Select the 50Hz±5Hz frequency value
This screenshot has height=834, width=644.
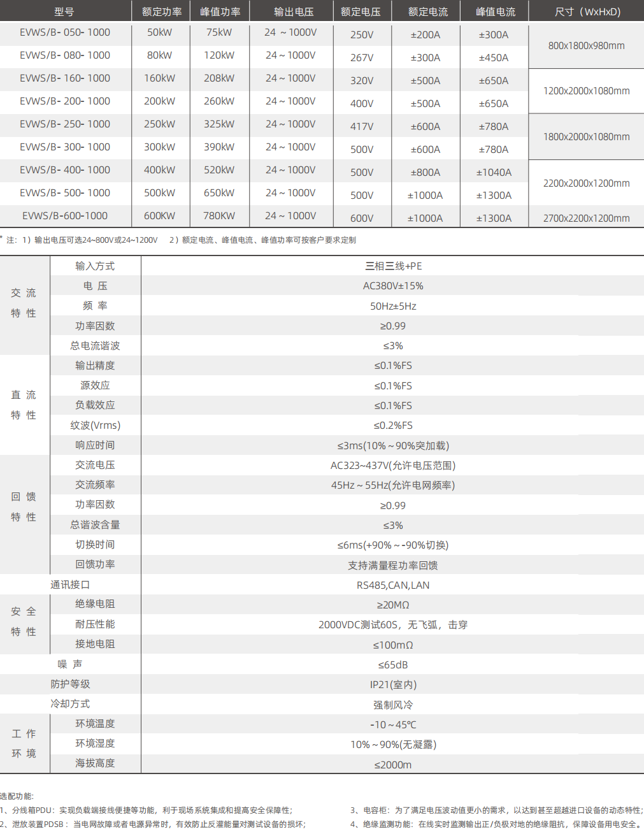(x=393, y=306)
